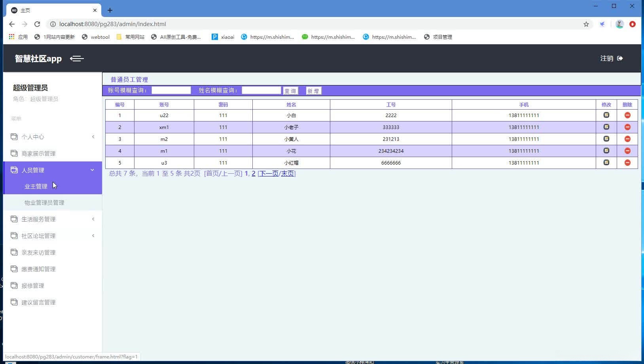The width and height of the screenshot is (644, 364).
Task: Click the 新增 add button
Action: (313, 91)
